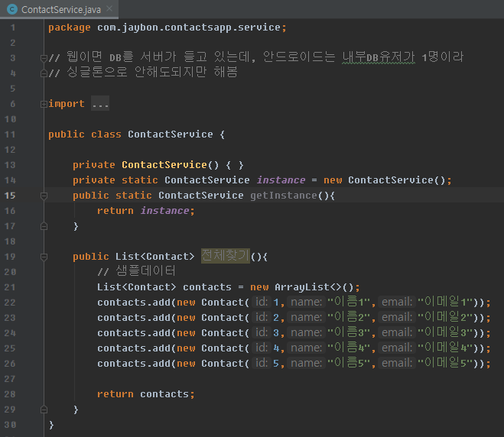Click the package keyword on line 1

tap(70, 28)
